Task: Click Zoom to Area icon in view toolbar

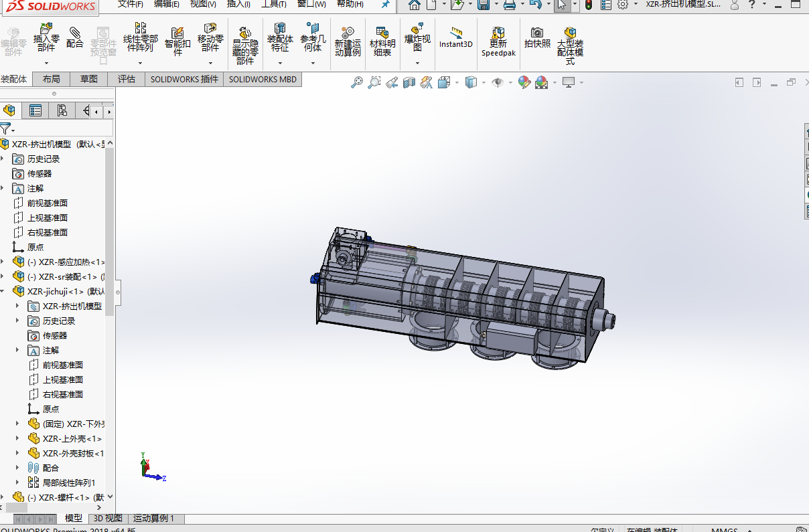Action: [x=374, y=82]
